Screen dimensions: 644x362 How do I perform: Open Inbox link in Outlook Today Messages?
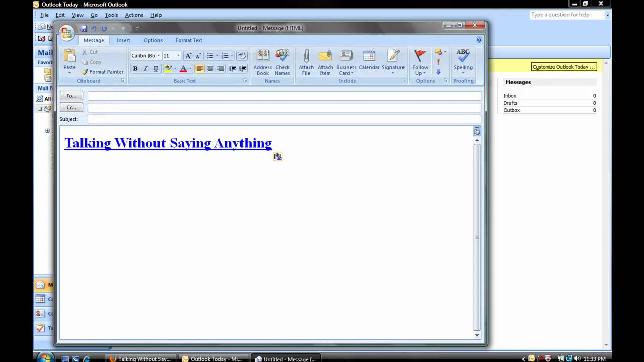click(510, 96)
